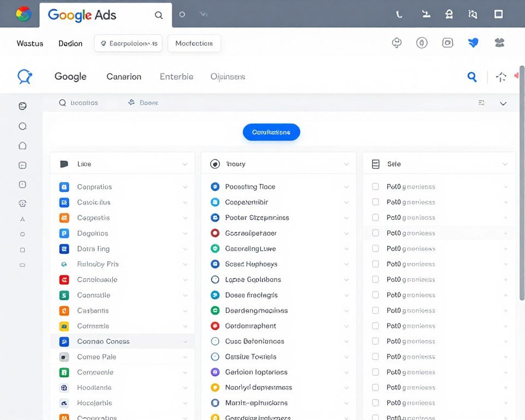Switch to the Canarion tab
Image resolution: width=525 pixels, height=420 pixels.
click(124, 77)
